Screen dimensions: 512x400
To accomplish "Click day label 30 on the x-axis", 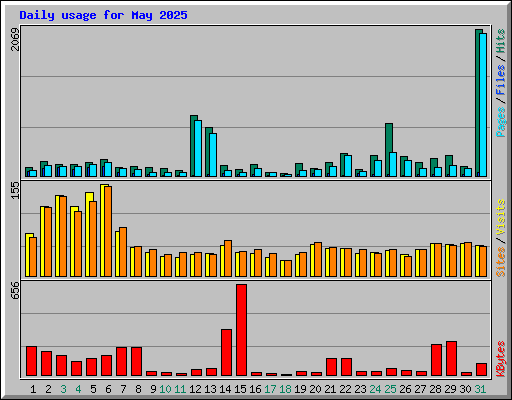I will 465,389.
